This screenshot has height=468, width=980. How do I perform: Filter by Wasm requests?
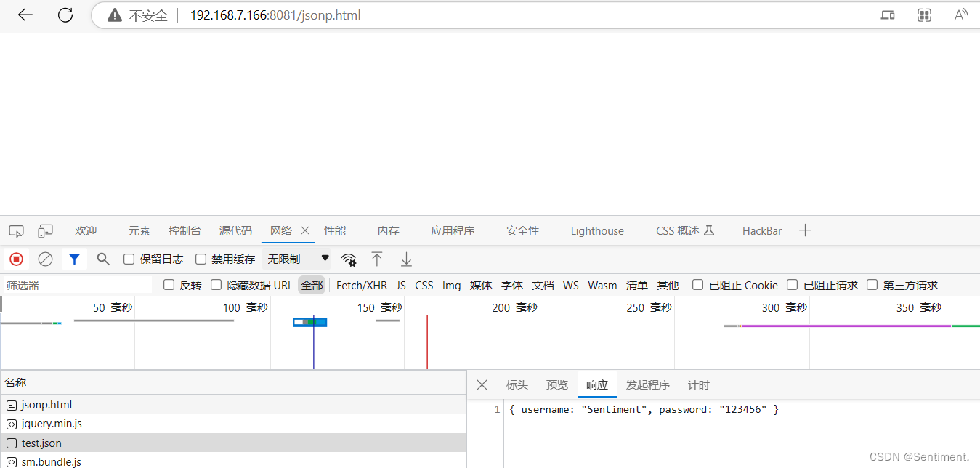click(x=602, y=286)
